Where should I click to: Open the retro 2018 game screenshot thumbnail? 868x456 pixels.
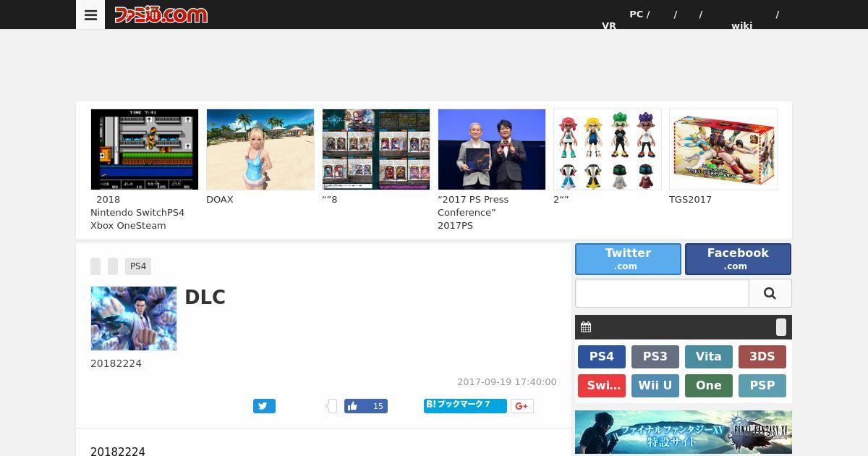click(145, 149)
